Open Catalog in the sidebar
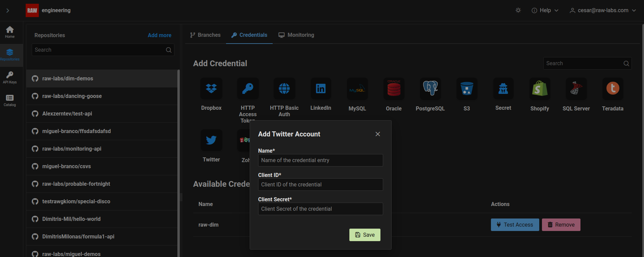 click(x=10, y=100)
